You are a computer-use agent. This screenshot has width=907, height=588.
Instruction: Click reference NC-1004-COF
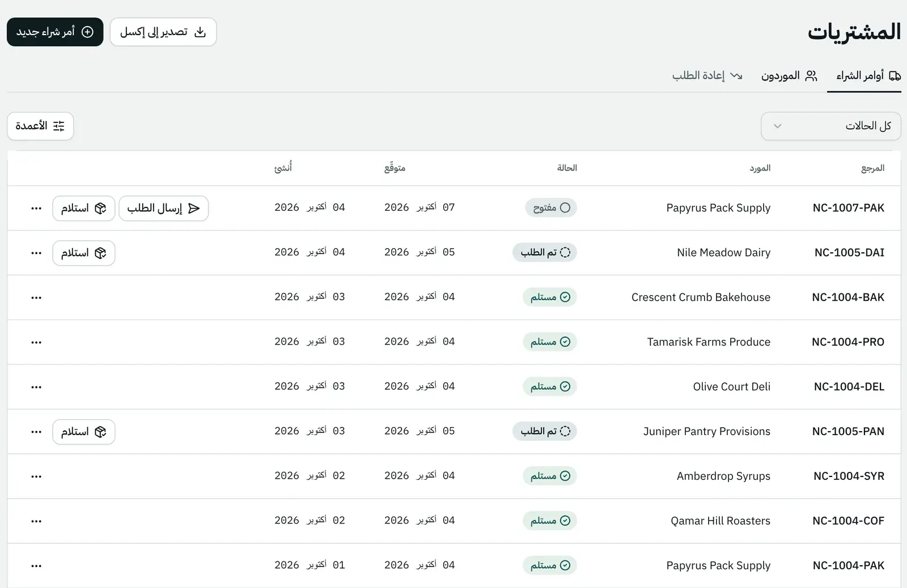click(x=848, y=521)
